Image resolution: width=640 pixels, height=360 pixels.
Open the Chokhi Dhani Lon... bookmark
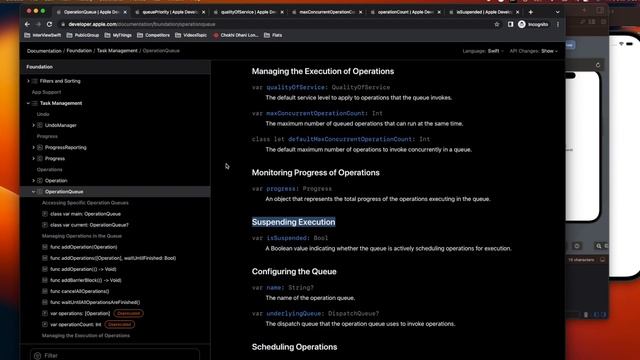click(x=236, y=35)
